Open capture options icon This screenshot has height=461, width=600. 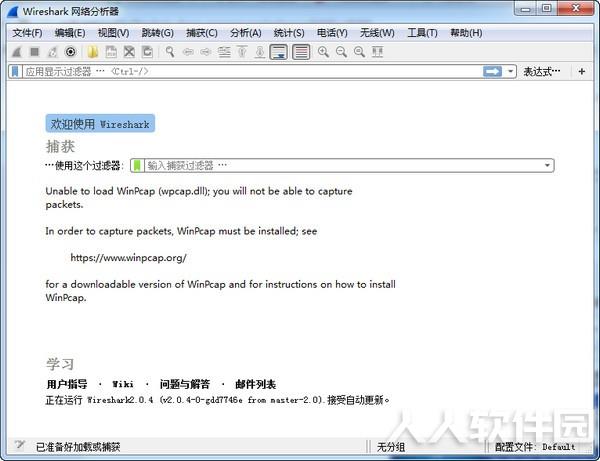coord(70,52)
